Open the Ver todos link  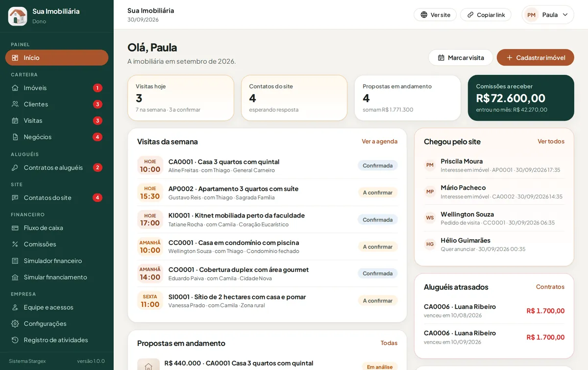[551, 141]
